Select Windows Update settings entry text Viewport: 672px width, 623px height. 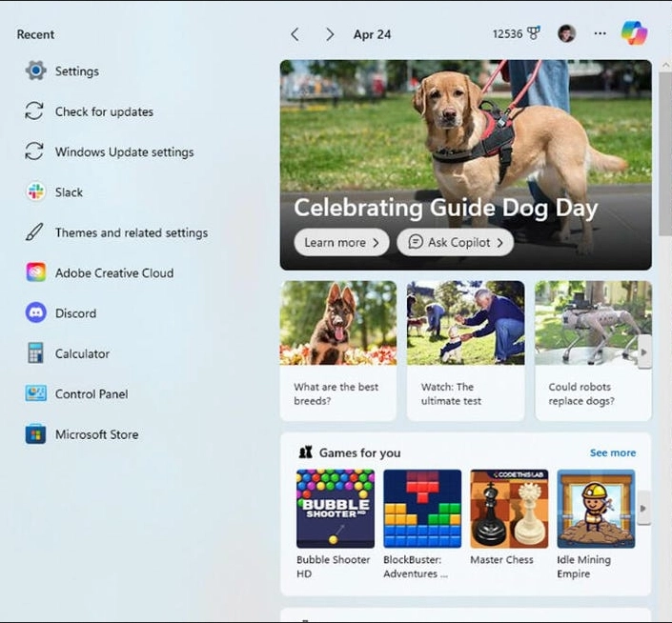(124, 152)
